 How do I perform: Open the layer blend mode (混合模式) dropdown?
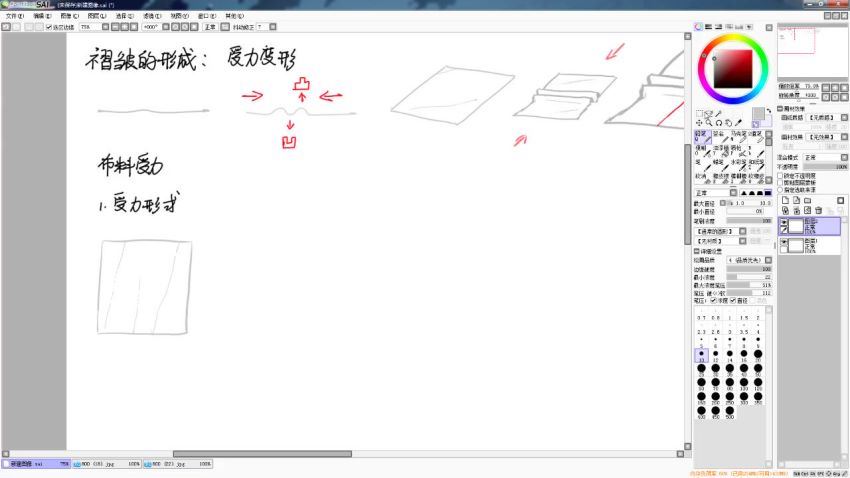point(844,158)
